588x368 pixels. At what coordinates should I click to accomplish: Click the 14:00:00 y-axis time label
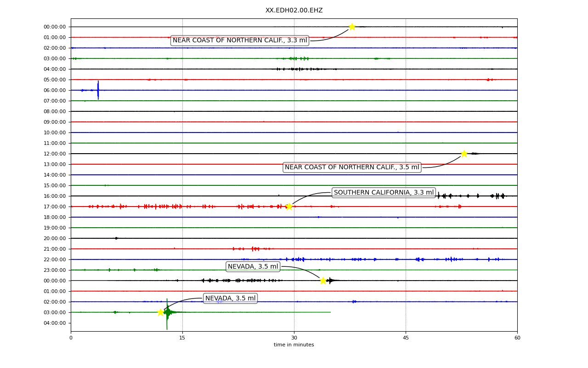tap(55, 175)
